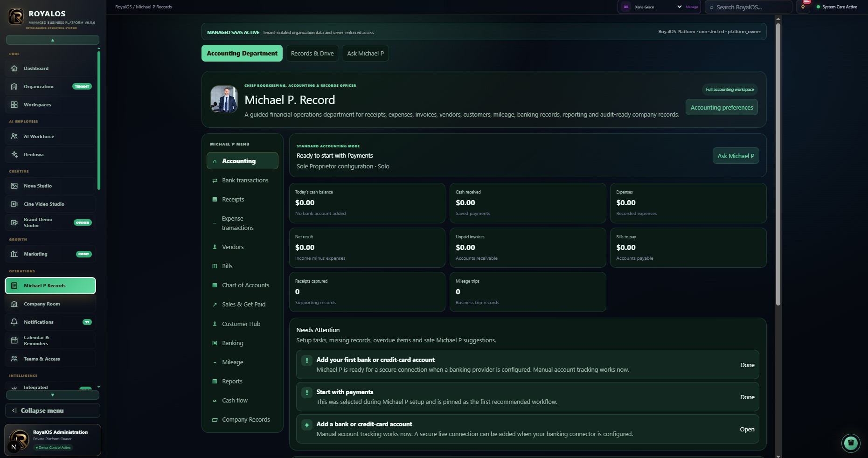The image size is (868, 458).
Task: Click Michael P. Record's profile photo
Action: pyautogui.click(x=224, y=99)
